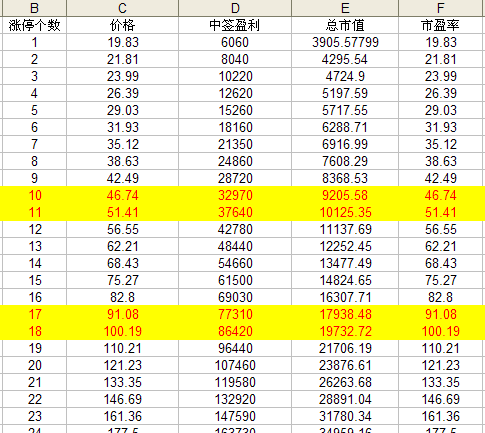Viewport: 485px width, 433px height.
Task: Select column D header
Action: coord(235,8)
